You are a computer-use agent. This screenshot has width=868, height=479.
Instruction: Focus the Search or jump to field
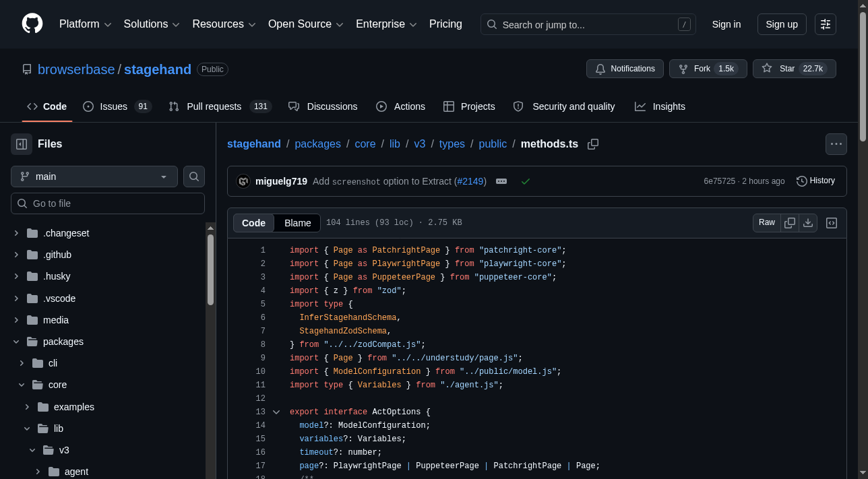pos(588,24)
